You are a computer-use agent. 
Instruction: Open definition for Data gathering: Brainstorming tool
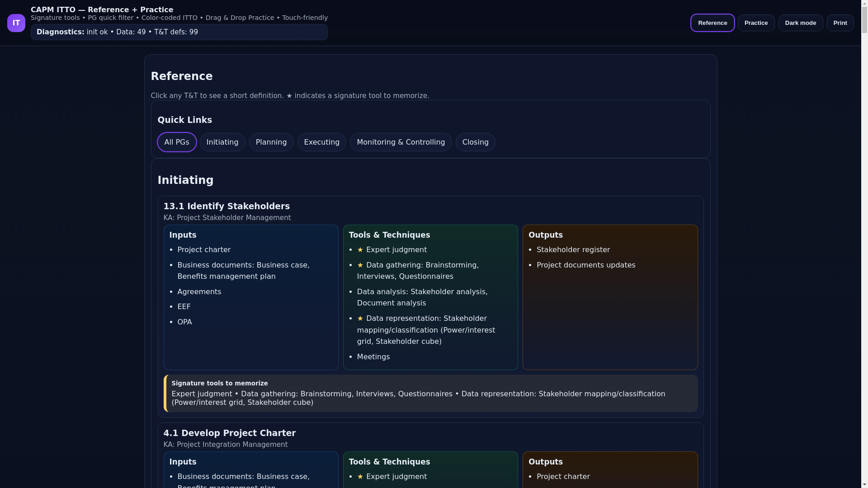(x=418, y=271)
